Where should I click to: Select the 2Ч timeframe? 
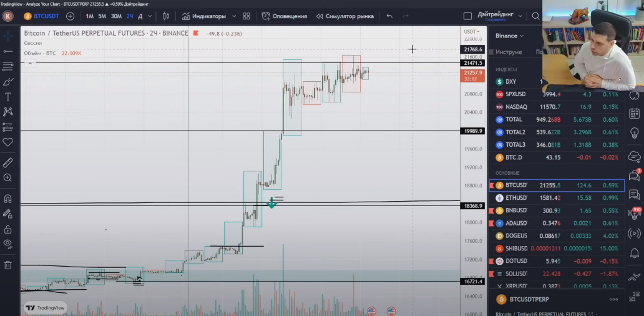pyautogui.click(x=130, y=16)
